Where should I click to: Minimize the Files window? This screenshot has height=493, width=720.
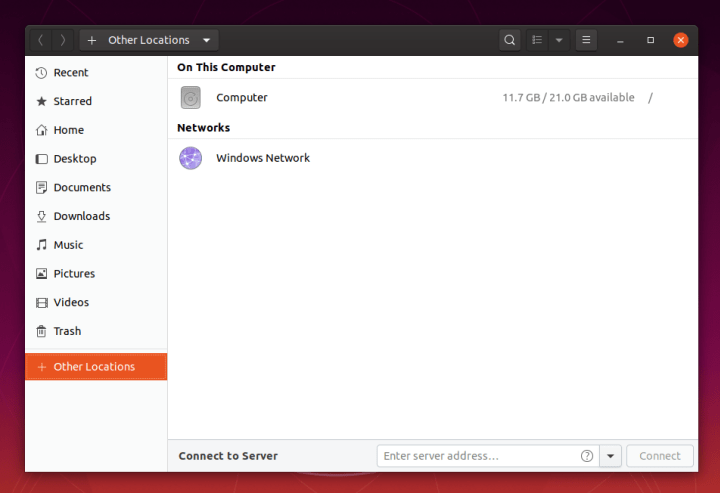620,40
